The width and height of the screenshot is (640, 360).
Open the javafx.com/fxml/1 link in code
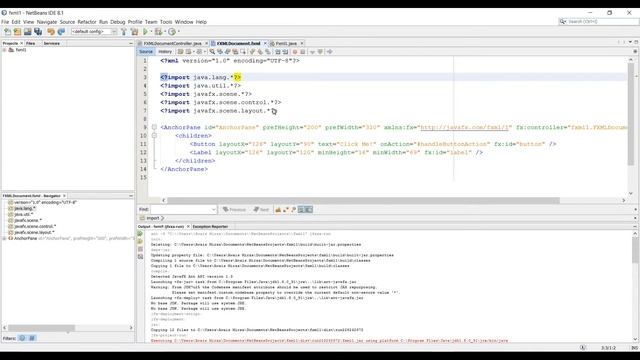click(x=464, y=127)
